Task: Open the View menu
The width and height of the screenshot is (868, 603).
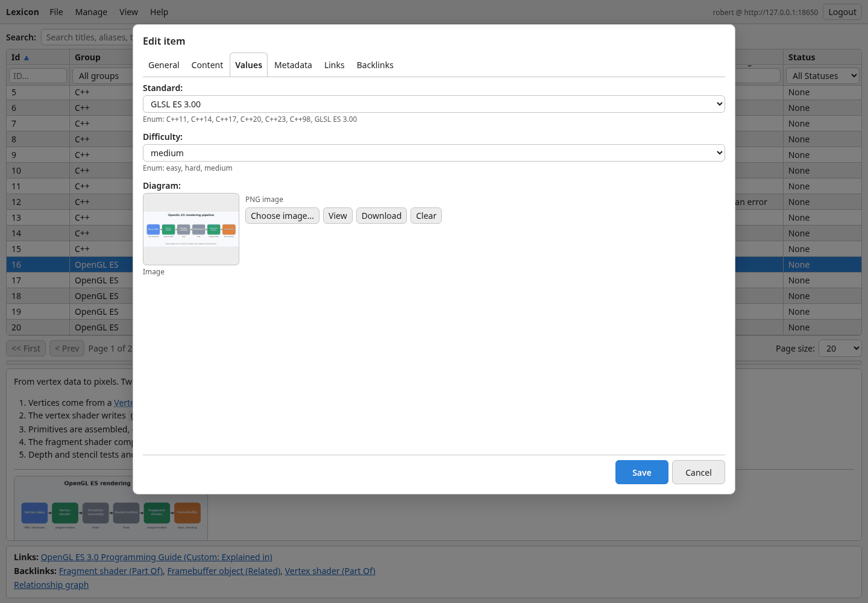Action: [128, 12]
